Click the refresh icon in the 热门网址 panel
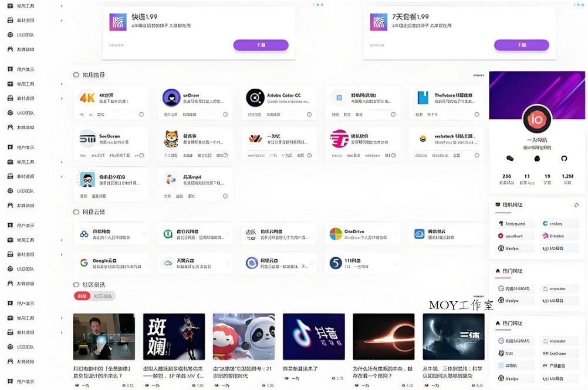 [x=576, y=205]
